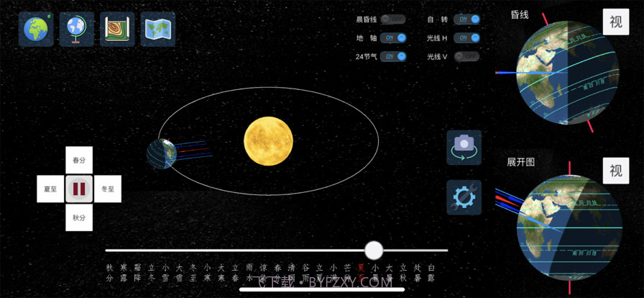Select the desk globe on stand icon

pos(77,29)
